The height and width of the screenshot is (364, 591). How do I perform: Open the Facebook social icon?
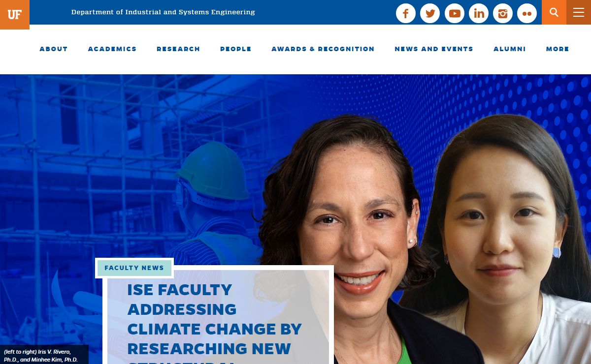click(x=406, y=13)
